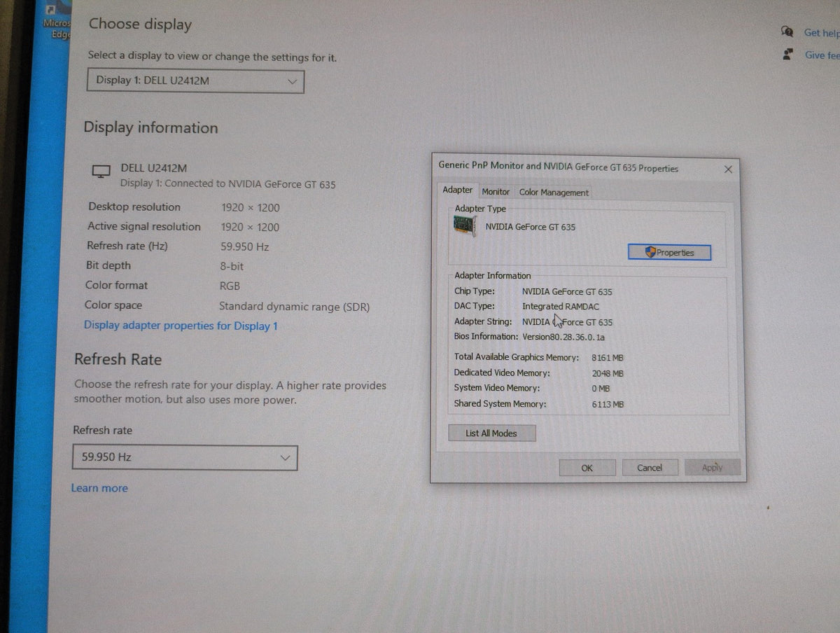
Task: Click the Choose display heading
Action: coord(140,24)
